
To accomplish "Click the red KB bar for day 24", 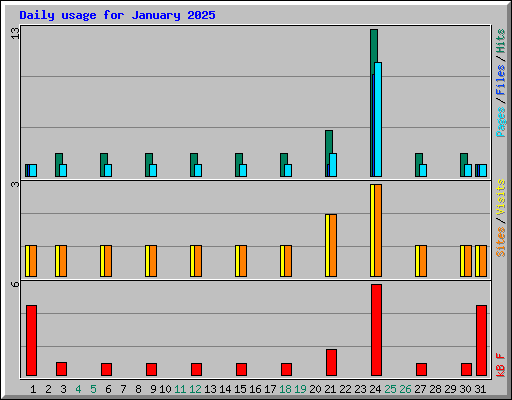I will (x=376, y=330).
